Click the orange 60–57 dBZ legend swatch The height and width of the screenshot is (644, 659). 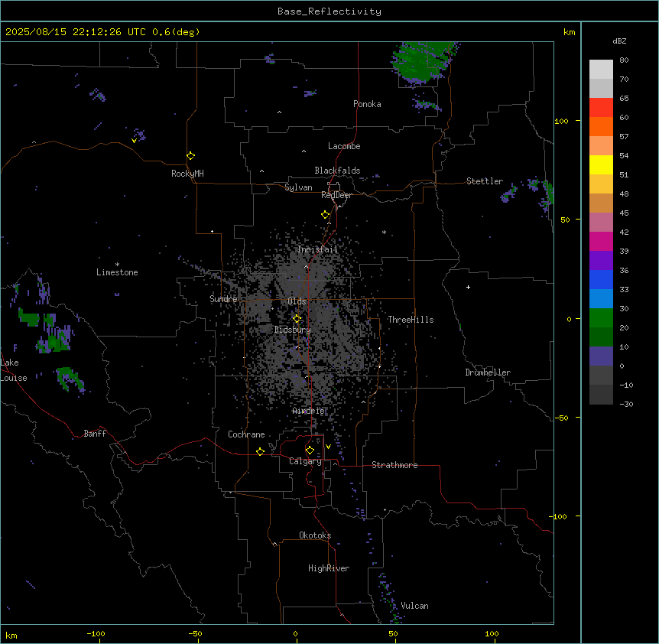click(x=601, y=126)
